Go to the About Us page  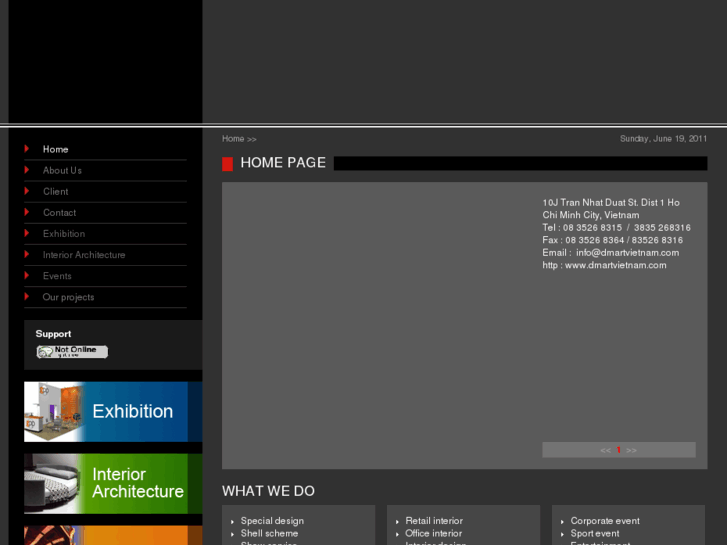pos(62,170)
